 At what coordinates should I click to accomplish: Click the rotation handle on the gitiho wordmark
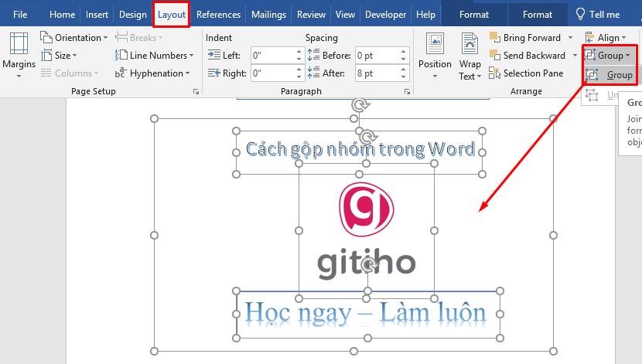point(368,265)
